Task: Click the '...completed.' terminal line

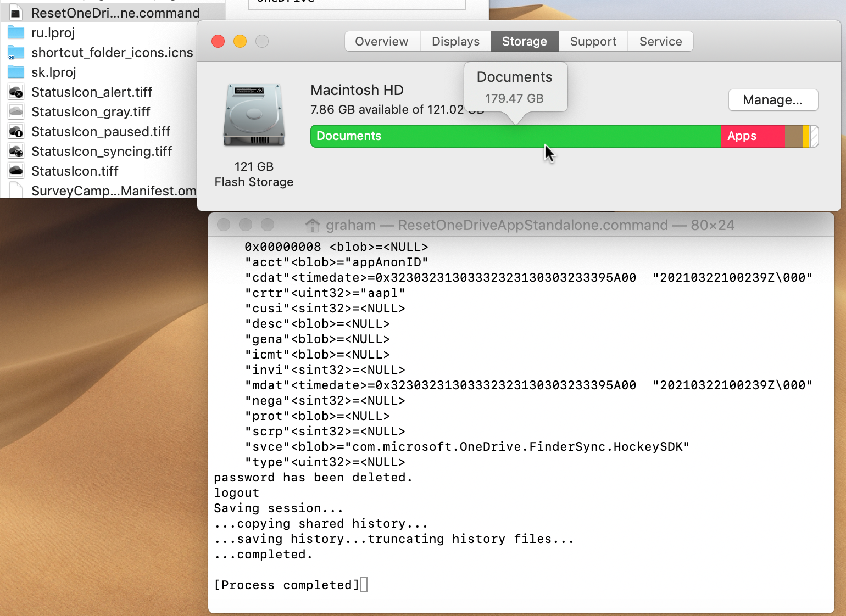Action: pos(263,555)
